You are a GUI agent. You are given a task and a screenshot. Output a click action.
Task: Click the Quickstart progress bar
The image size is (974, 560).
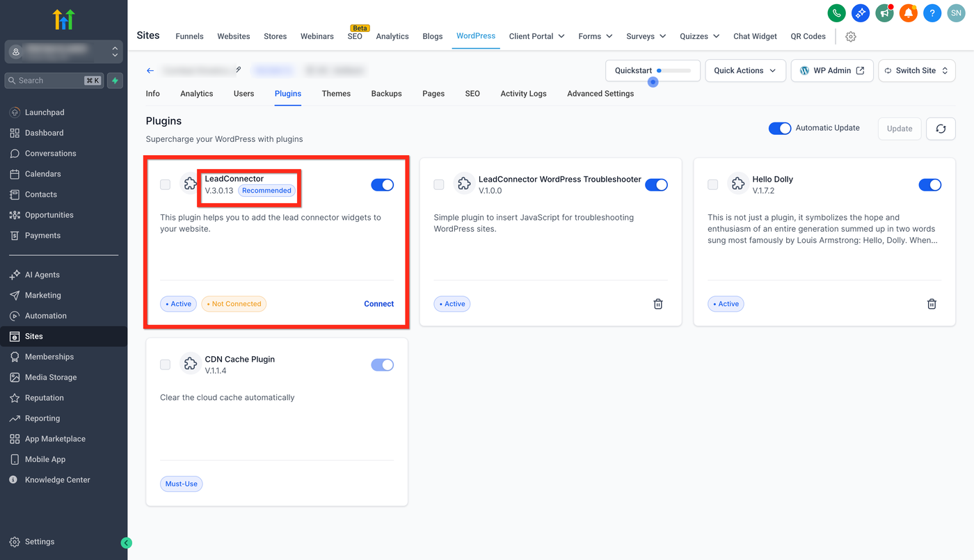point(674,70)
